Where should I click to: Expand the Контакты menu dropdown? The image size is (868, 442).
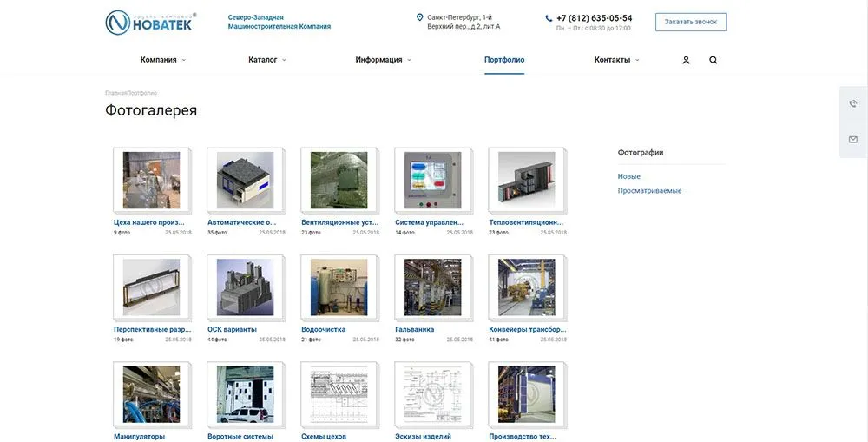[x=616, y=60]
